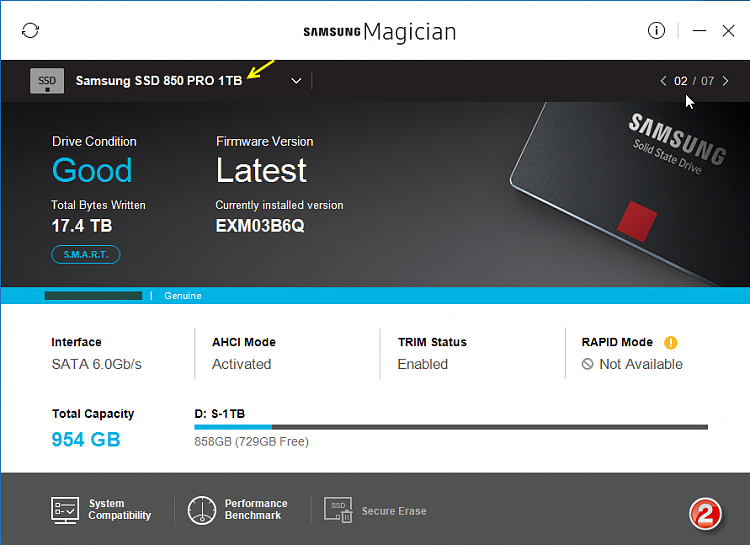
Task: Click the Secure Erase label
Action: coord(394,511)
